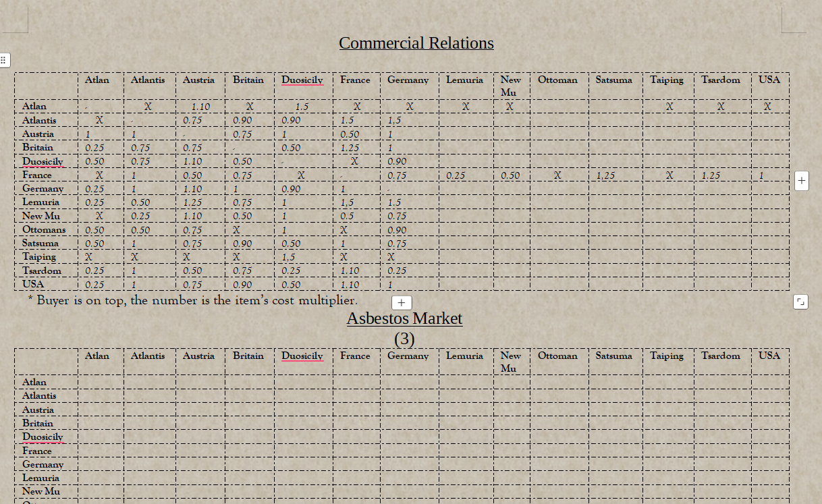The image size is (822, 504).
Task: Click 1 in the France row, USA column
Action: pyautogui.click(x=761, y=175)
